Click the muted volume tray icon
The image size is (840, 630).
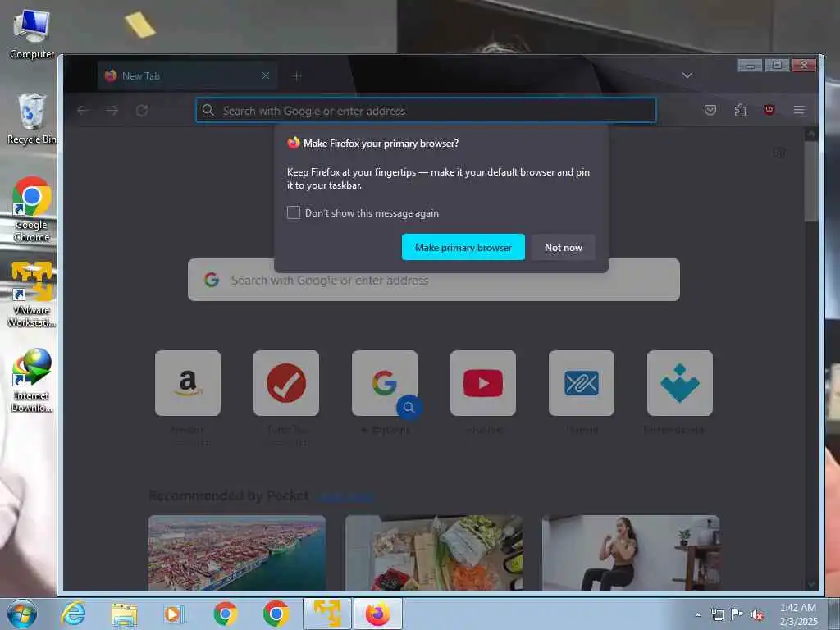[757, 614]
